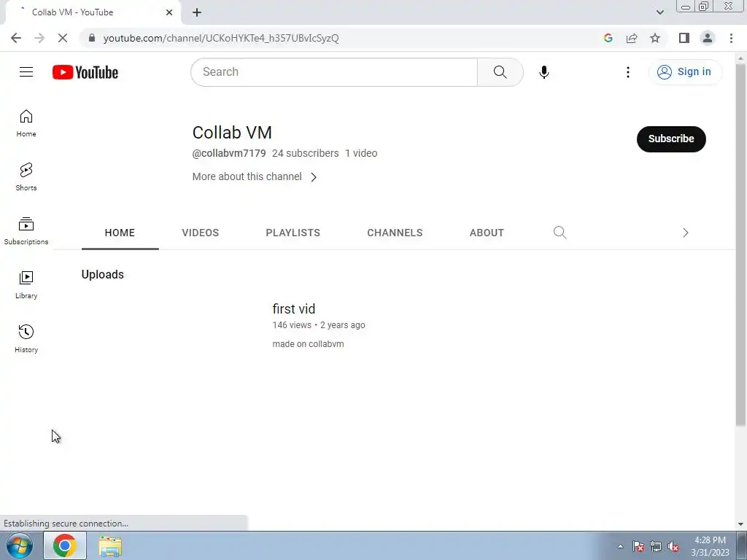Viewport: 747px width, 560px height.
Task: Subscribe to Collab VM channel
Action: point(671,139)
